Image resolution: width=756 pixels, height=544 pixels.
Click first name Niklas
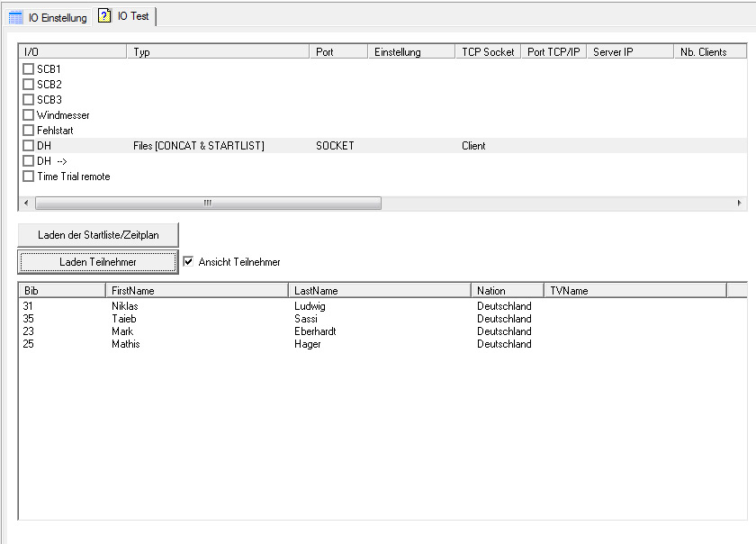click(125, 306)
